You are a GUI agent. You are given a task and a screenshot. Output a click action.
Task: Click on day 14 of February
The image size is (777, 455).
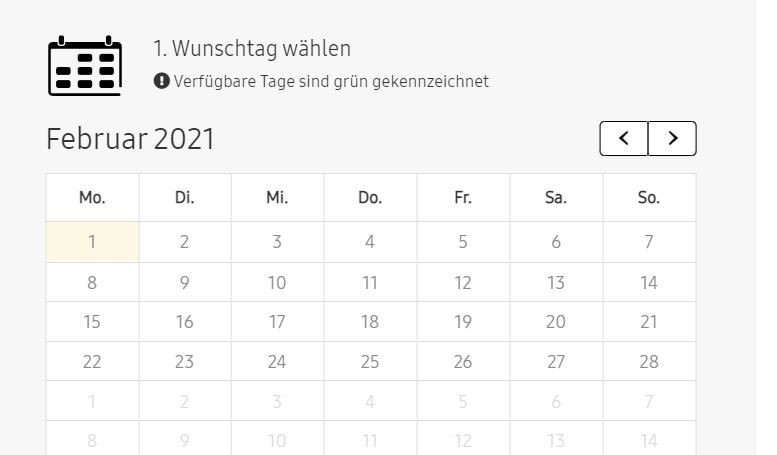(x=649, y=283)
